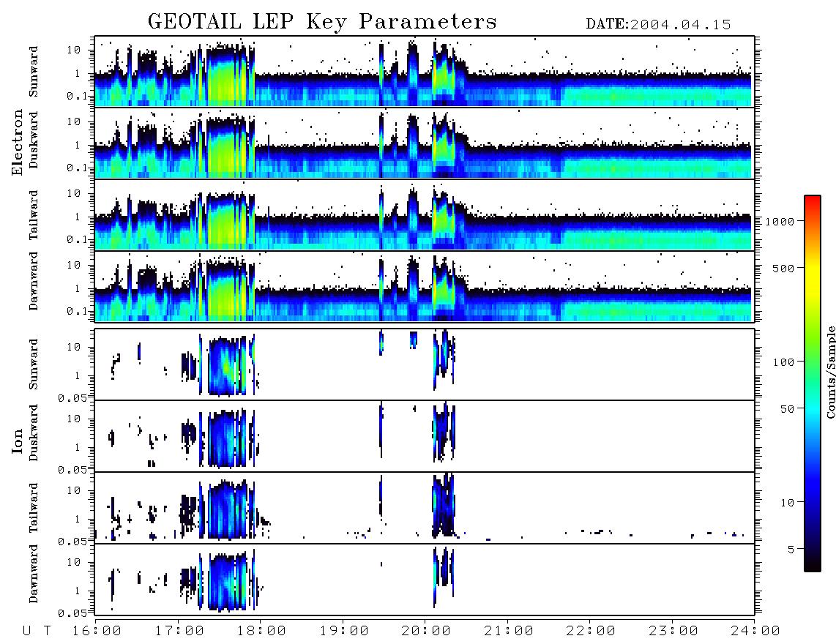Click the "500" color bar tick label
Screen dimensions: 836x644
point(784,269)
